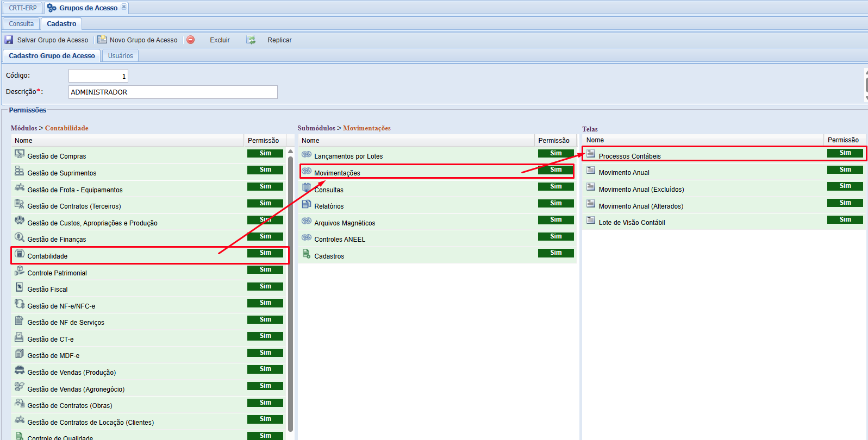The width and height of the screenshot is (868, 440).
Task: Click the Replicar button label
Action: click(x=279, y=40)
